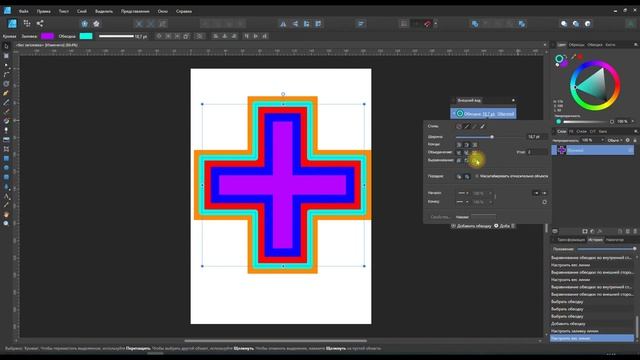
Task: Click the Свойства... button
Action: click(x=440, y=217)
